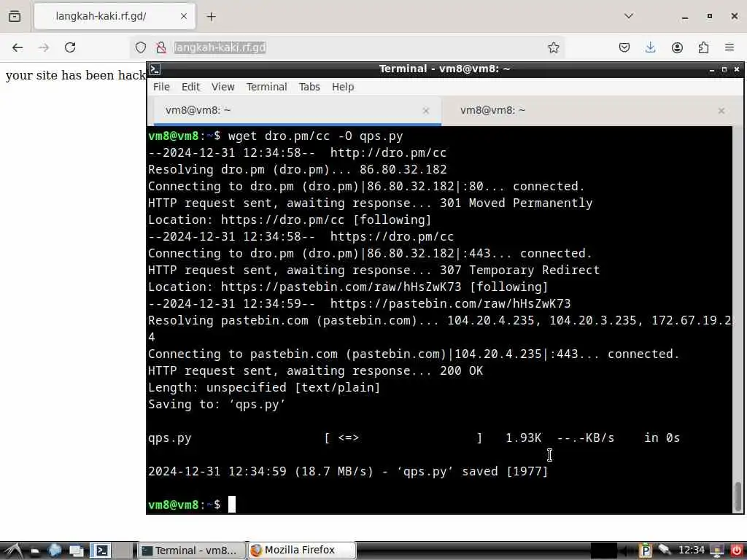Select the langkah-kaki.rf.gd/ browser tab

click(x=115, y=17)
